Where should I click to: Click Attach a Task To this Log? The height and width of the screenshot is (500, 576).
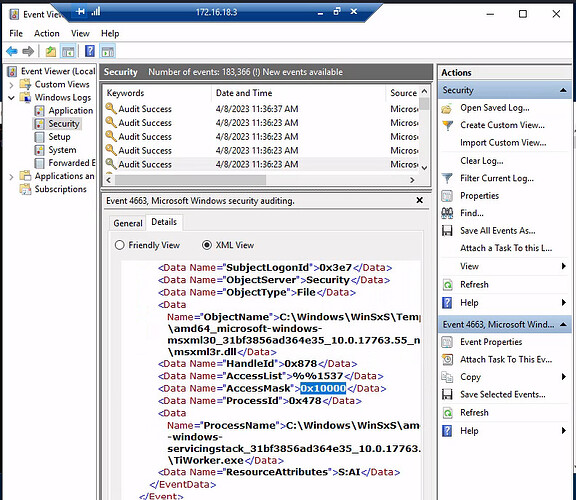click(x=506, y=248)
